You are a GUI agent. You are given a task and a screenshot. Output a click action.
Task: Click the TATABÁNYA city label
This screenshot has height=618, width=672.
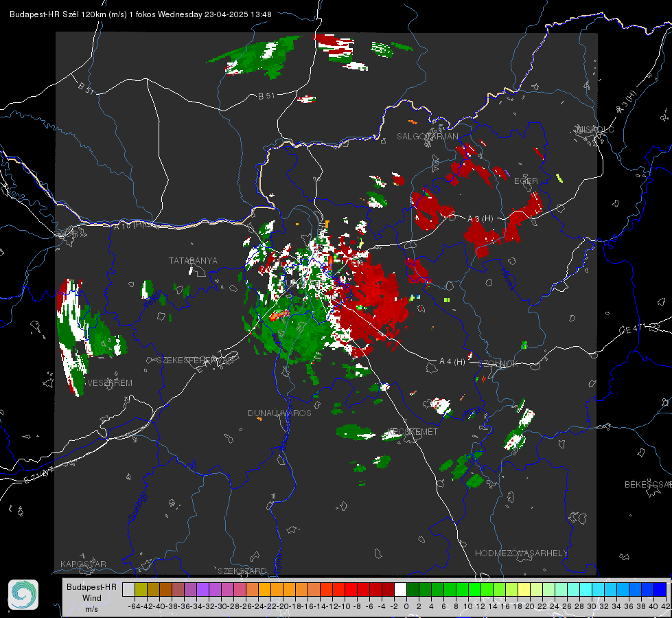click(x=193, y=260)
